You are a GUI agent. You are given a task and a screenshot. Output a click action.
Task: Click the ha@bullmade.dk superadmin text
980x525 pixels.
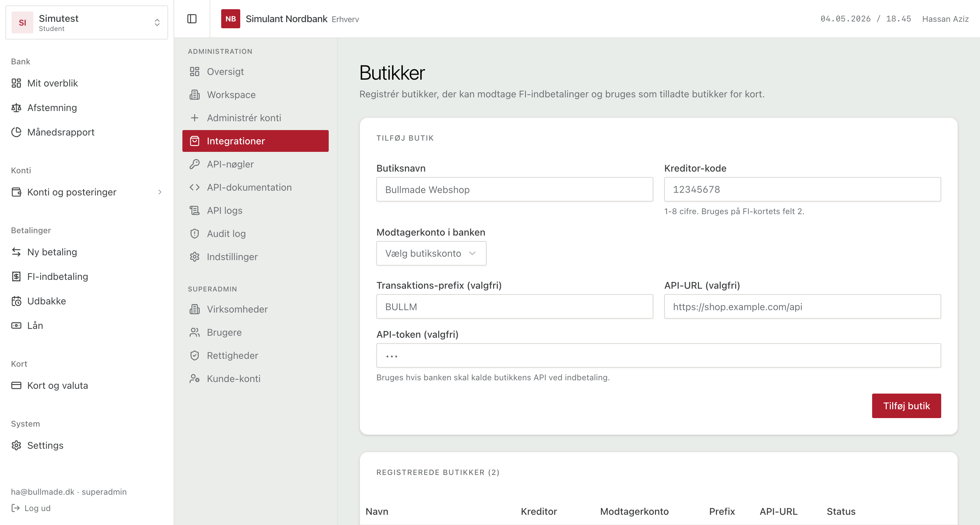69,492
